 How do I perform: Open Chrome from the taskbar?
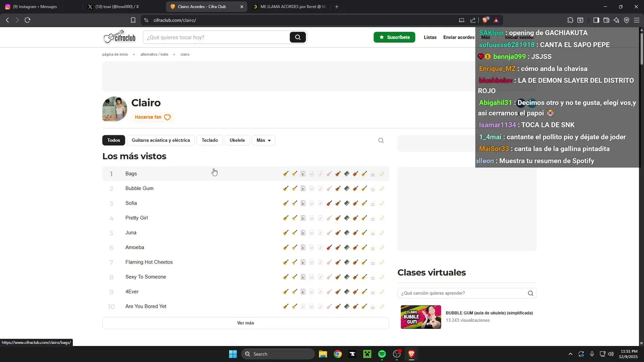[x=338, y=354]
